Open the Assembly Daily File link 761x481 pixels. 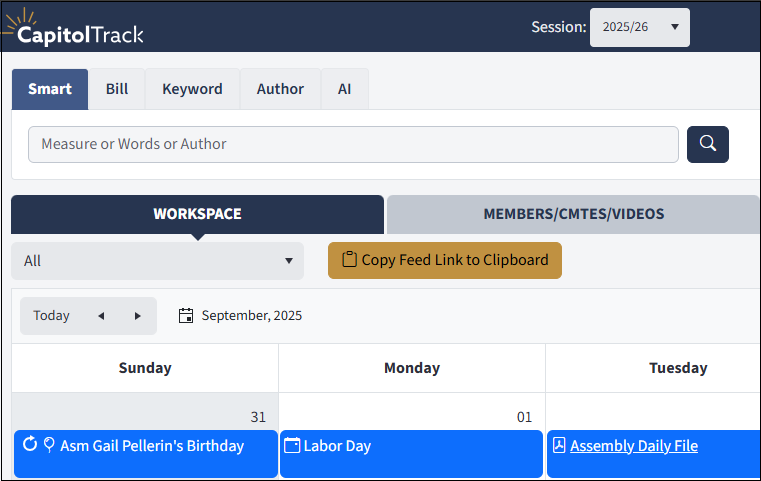634,446
